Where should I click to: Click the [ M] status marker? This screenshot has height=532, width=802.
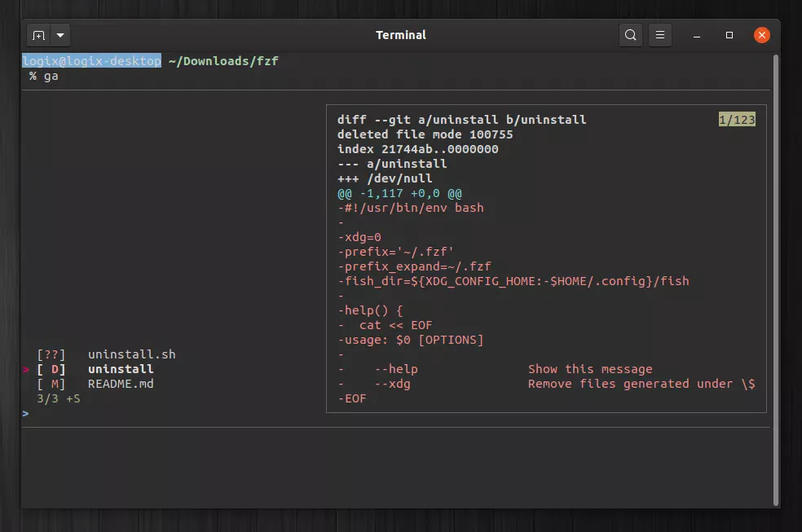tap(51, 384)
